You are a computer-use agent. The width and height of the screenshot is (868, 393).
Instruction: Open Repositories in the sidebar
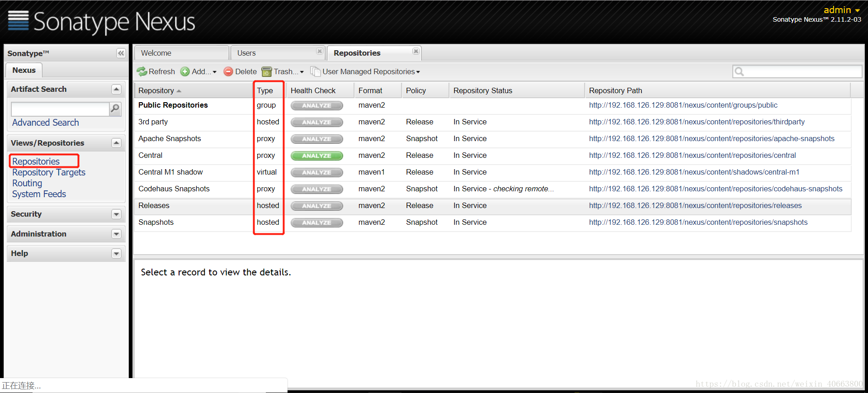(36, 161)
